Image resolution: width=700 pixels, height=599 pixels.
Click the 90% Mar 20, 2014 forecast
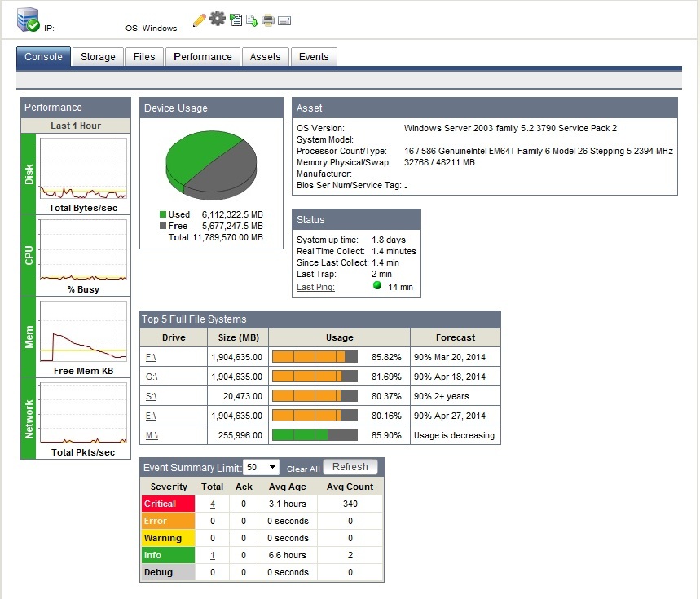pos(450,357)
